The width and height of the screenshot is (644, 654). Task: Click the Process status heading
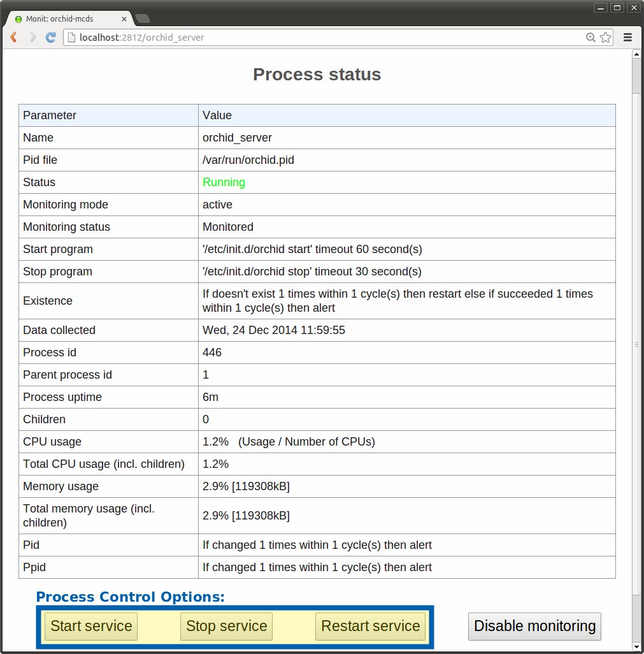click(317, 75)
